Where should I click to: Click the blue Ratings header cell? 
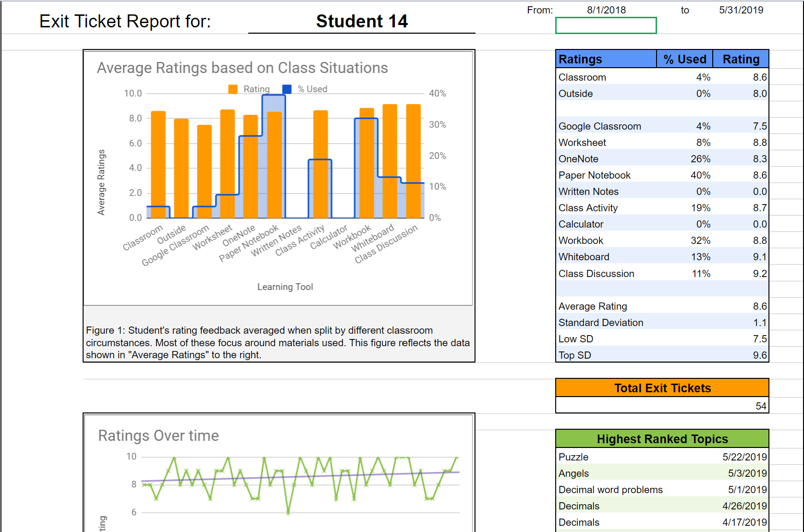(606, 59)
